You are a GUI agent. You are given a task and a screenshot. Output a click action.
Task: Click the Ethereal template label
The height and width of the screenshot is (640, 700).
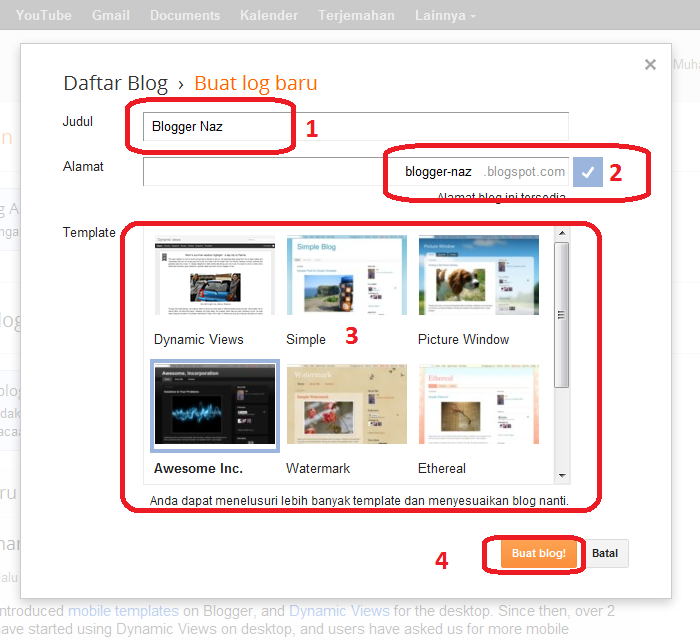(x=442, y=469)
